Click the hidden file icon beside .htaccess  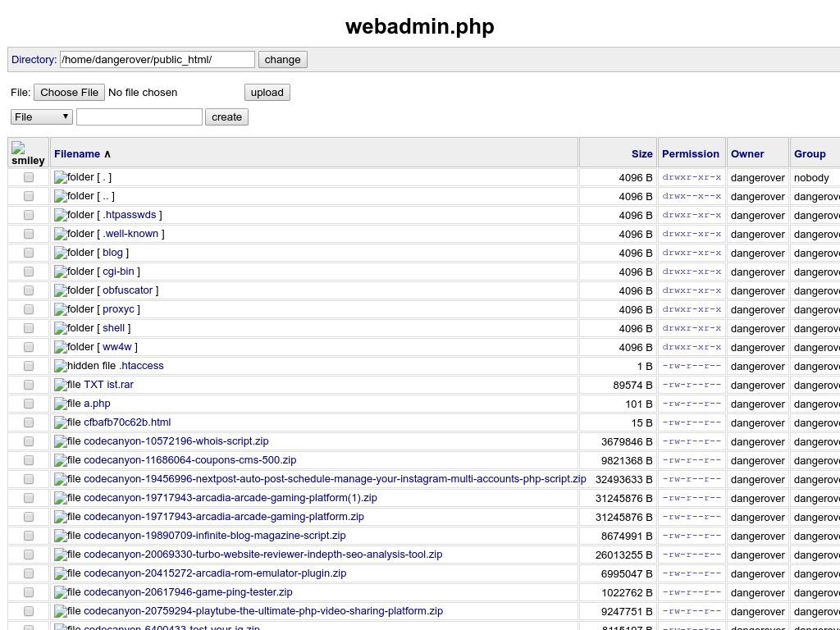pos(61,366)
